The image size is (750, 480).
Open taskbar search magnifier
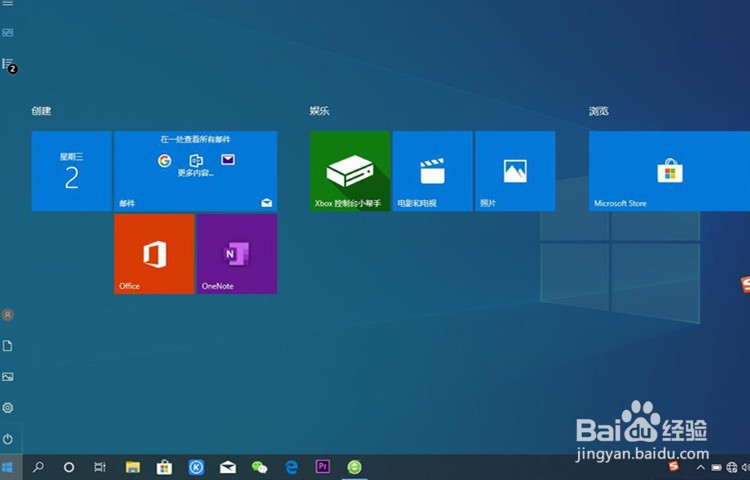coord(38,467)
